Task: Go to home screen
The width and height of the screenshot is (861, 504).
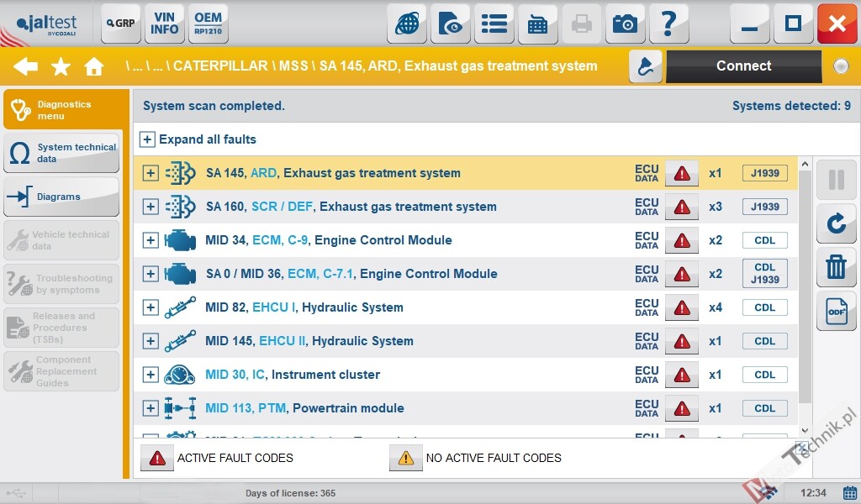Action: tap(94, 66)
